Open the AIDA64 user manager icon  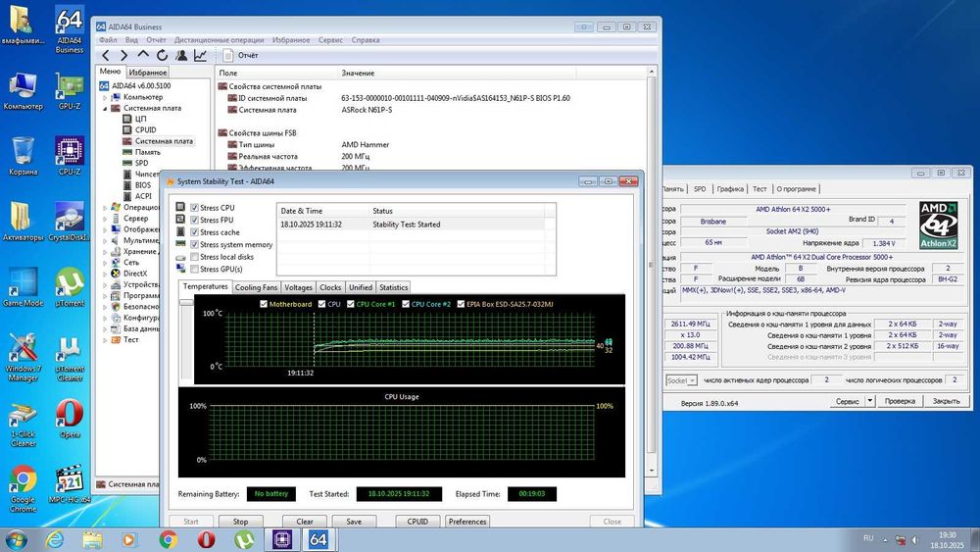pyautogui.click(x=181, y=55)
